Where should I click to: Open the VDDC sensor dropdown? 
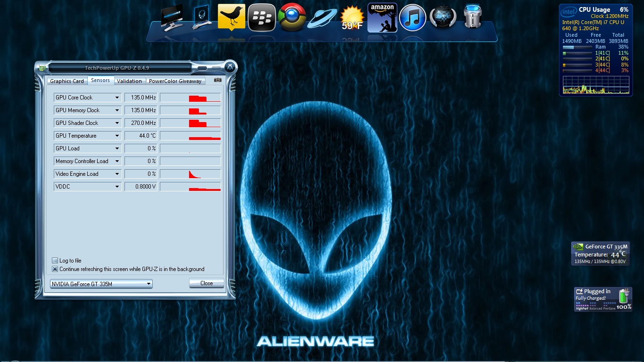(88, 187)
